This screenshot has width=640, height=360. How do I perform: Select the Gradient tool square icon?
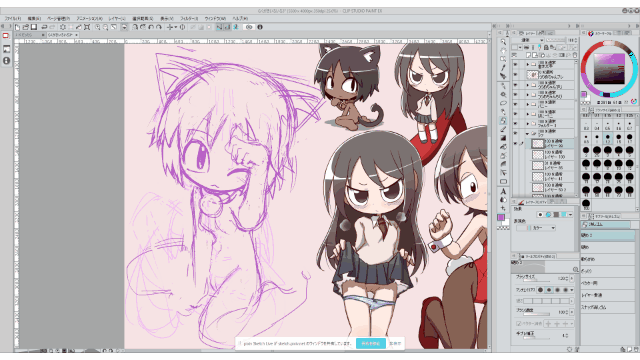[x=503, y=138]
